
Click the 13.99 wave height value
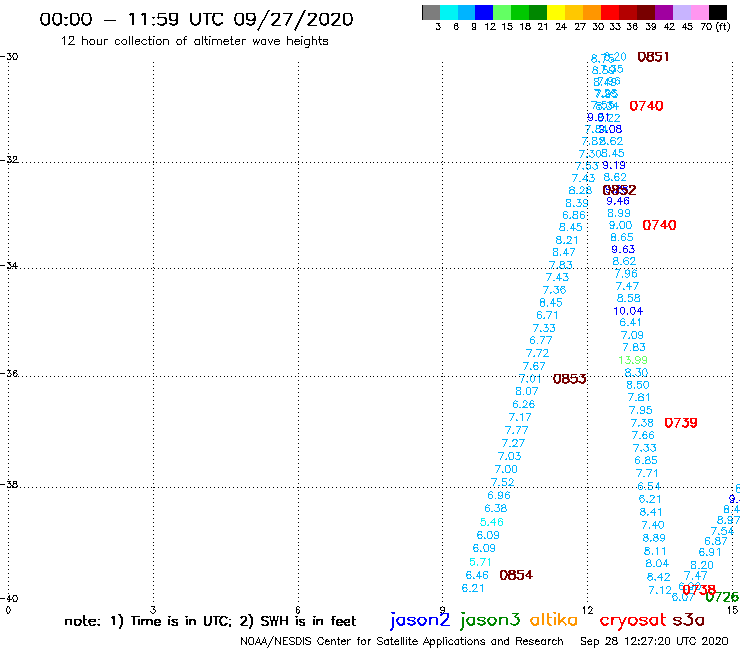click(x=633, y=360)
